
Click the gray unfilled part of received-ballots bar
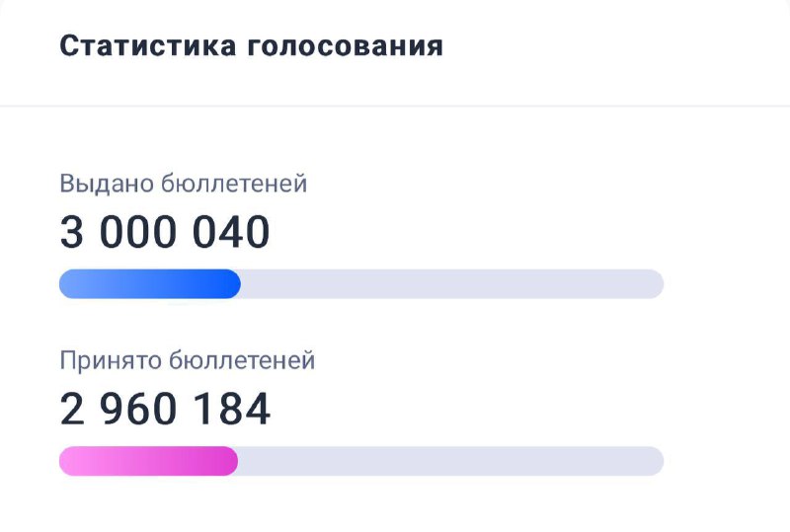click(x=451, y=461)
